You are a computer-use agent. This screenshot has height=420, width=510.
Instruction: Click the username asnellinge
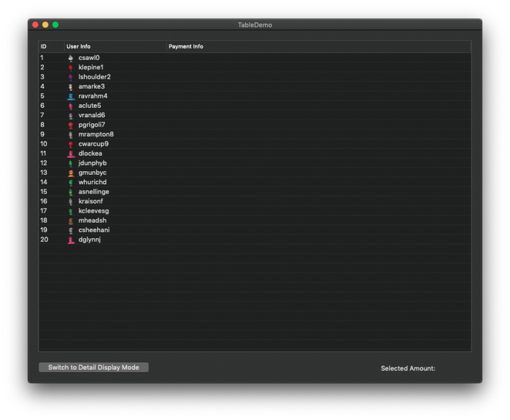[x=93, y=191]
